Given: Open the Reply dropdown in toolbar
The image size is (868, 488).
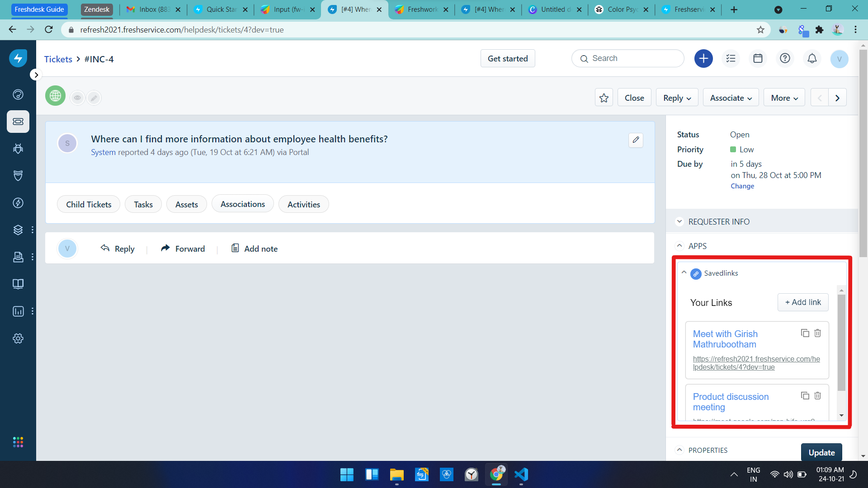Looking at the screenshot, I should pyautogui.click(x=677, y=98).
